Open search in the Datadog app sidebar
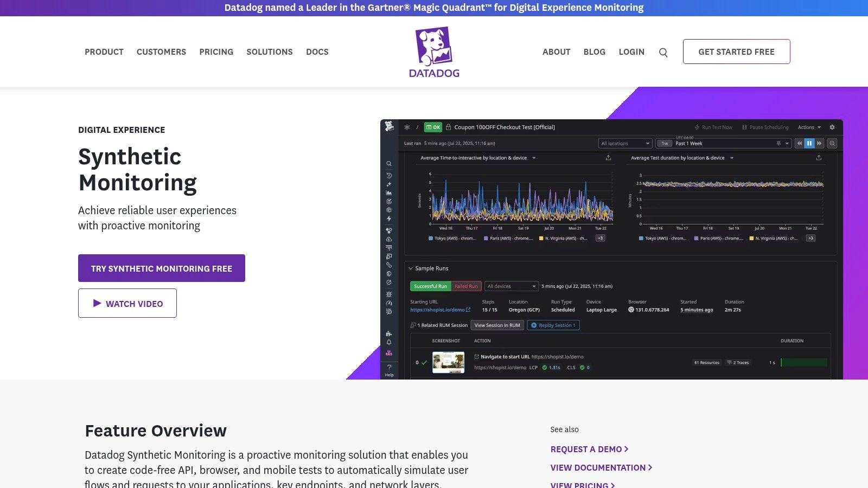Viewport: 868px width, 488px height. (x=388, y=163)
